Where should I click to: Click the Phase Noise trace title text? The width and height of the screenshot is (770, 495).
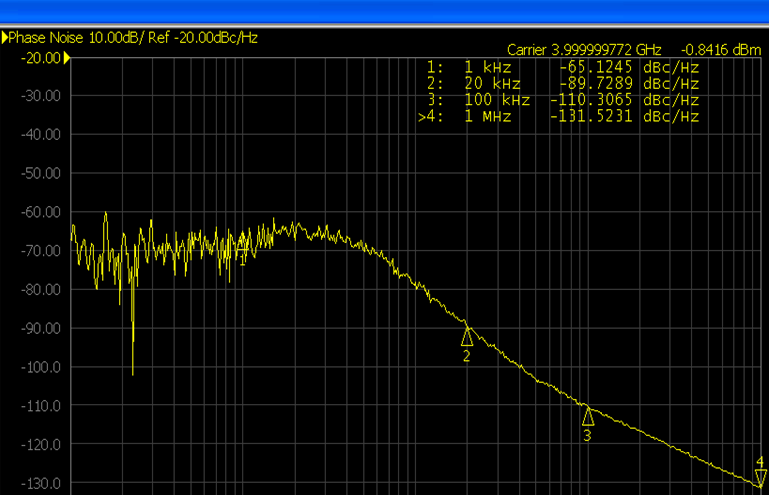134,37
